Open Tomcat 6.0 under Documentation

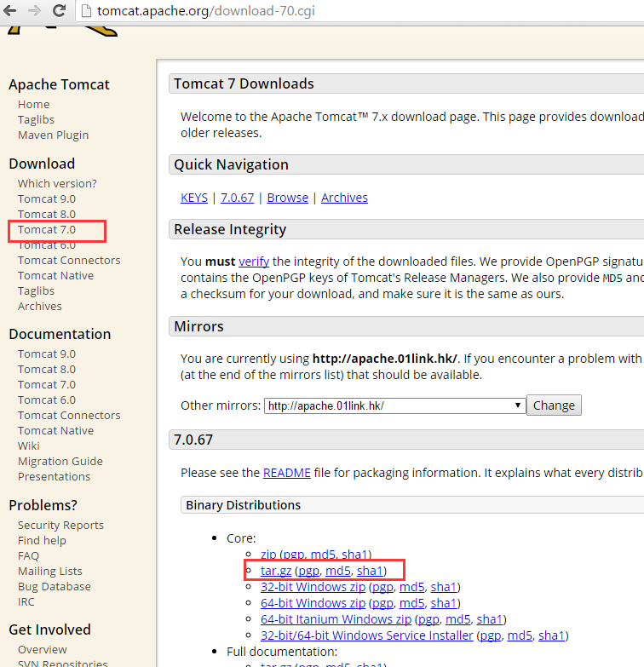47,400
